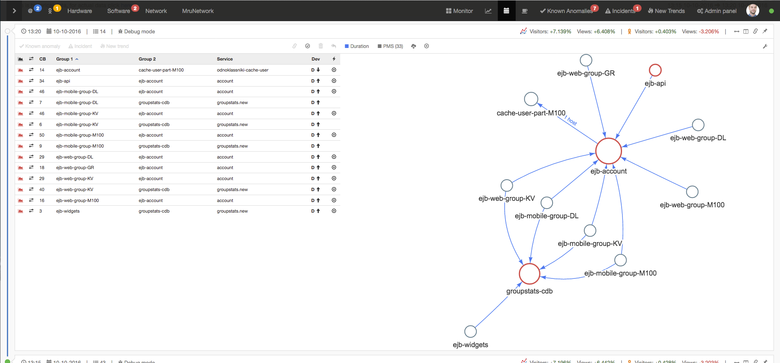Click the orange Visitors +0.403% icon
Viewport: 780px width, 363px height.
click(629, 31)
